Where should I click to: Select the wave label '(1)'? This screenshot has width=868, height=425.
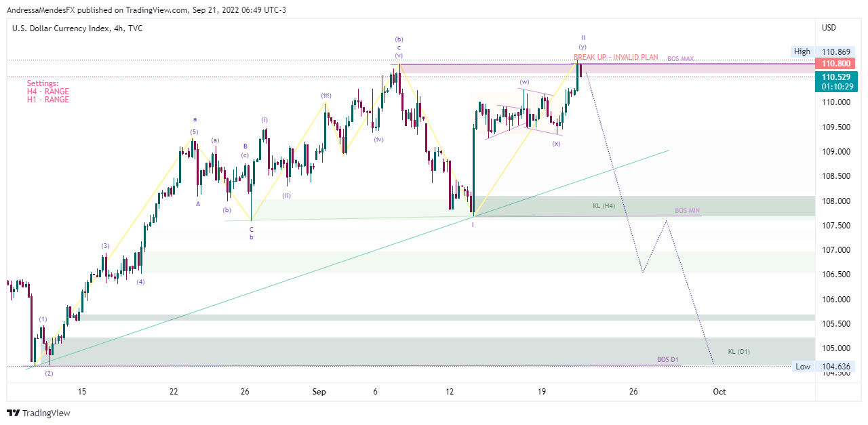point(43,319)
